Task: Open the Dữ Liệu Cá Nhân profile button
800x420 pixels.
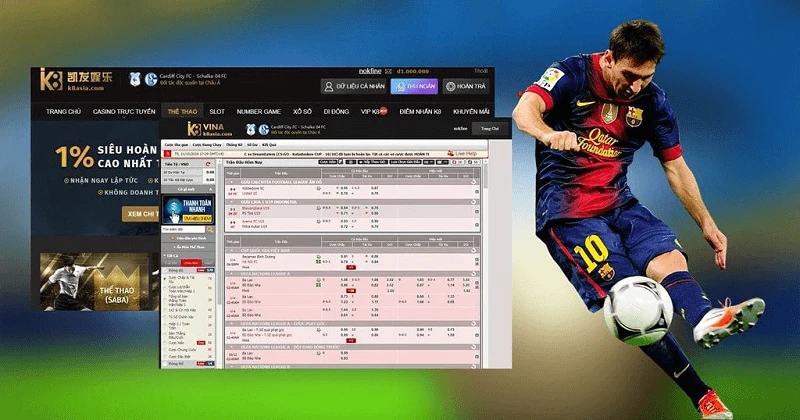Action: click(355, 86)
